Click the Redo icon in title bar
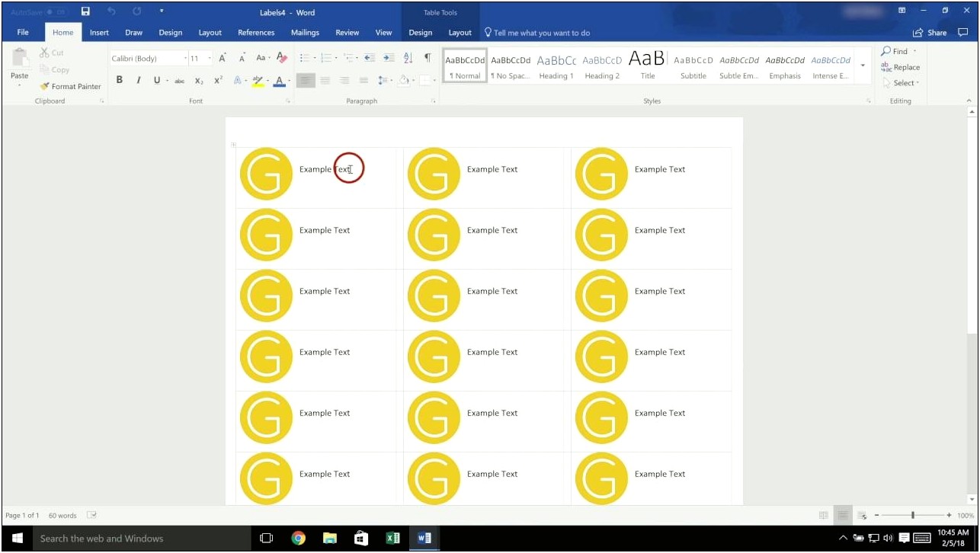Viewport: 980px width, 553px height. (136, 11)
